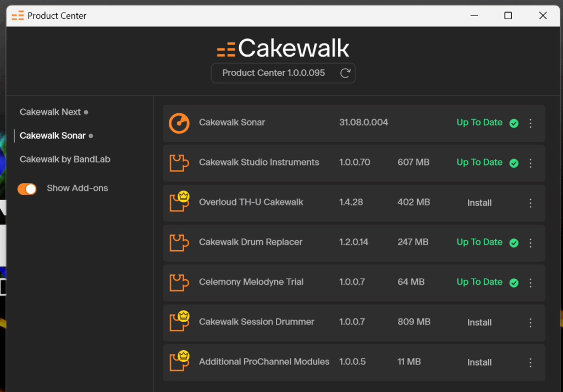The image size is (563, 392).
Task: Click the version number 1.0.0.70
Action: pyautogui.click(x=355, y=162)
